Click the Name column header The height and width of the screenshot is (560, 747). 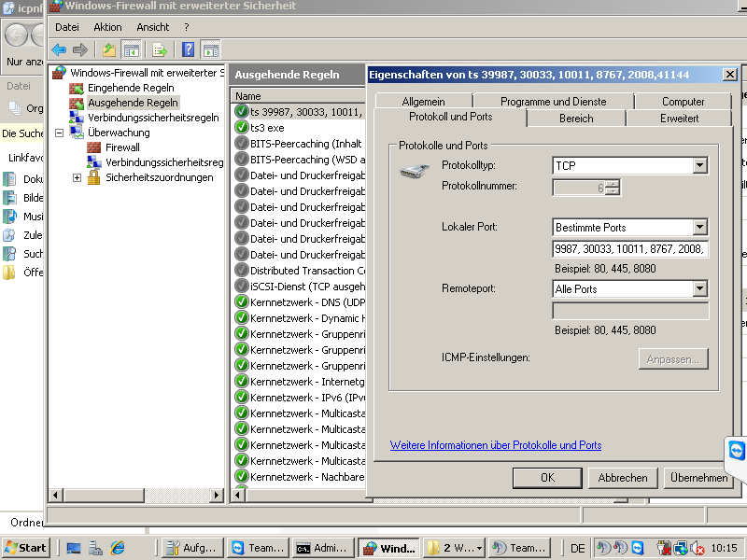click(298, 96)
